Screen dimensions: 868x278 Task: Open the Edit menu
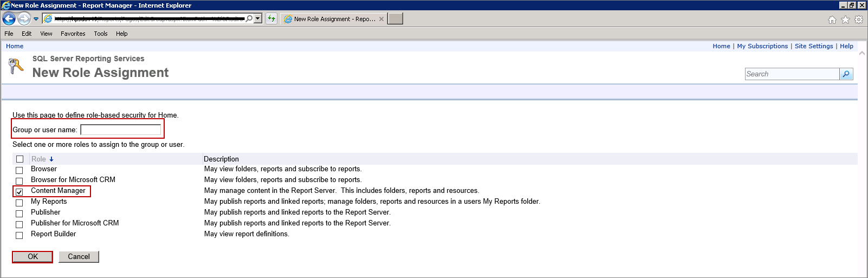(27, 34)
